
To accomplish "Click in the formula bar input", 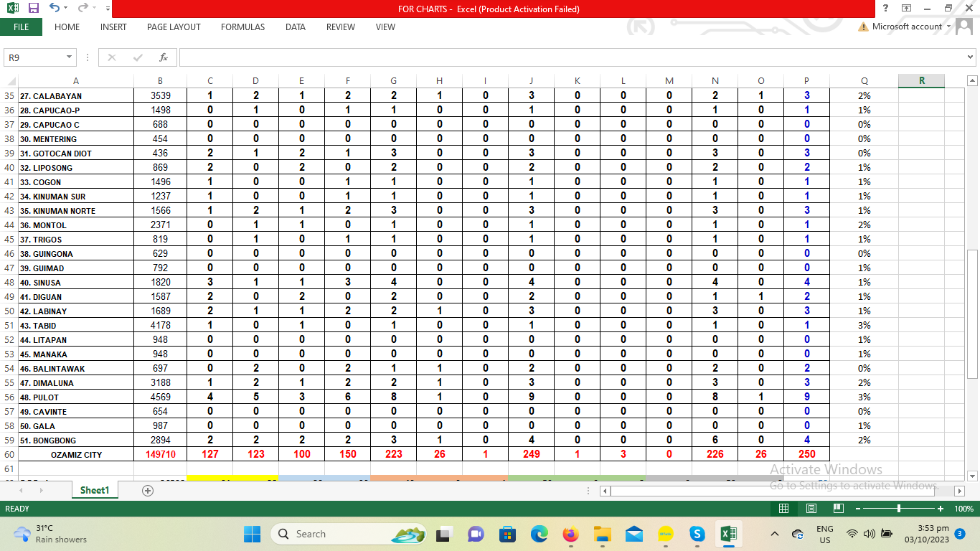I will coord(572,57).
